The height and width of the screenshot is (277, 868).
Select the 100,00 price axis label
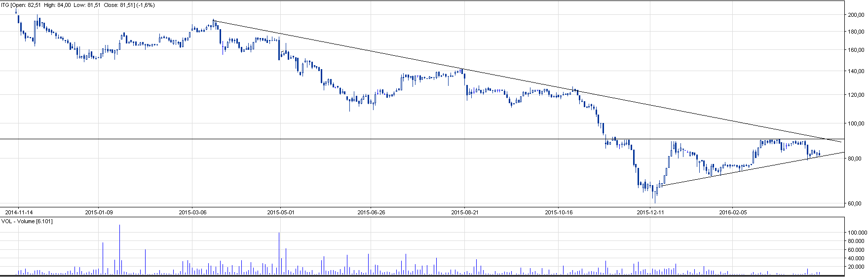click(856, 123)
